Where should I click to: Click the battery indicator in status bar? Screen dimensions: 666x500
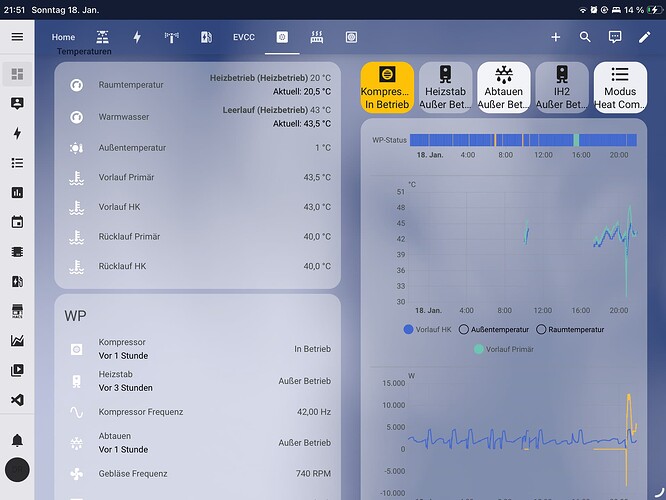(x=654, y=10)
